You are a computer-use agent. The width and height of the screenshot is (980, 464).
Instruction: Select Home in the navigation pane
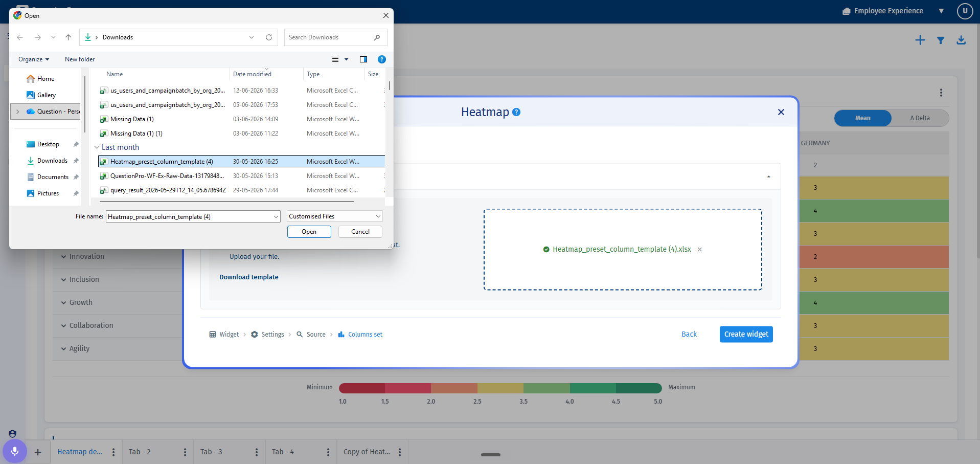(45, 79)
